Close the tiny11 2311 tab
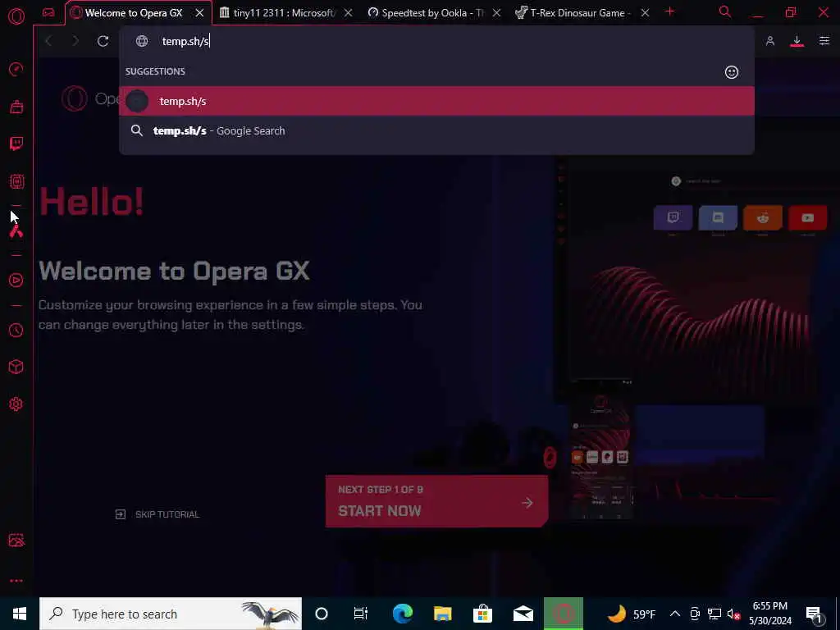 tap(348, 13)
